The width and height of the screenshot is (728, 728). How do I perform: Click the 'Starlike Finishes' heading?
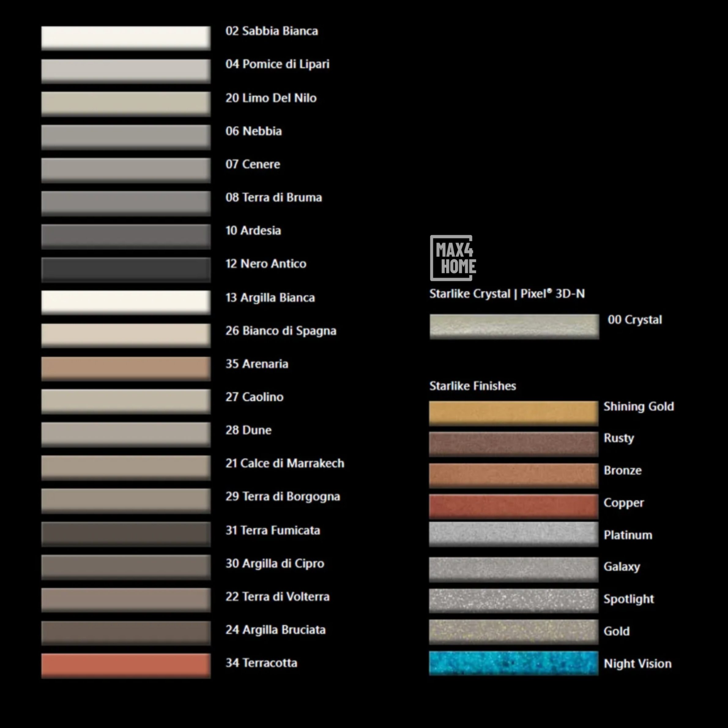pyautogui.click(x=473, y=386)
